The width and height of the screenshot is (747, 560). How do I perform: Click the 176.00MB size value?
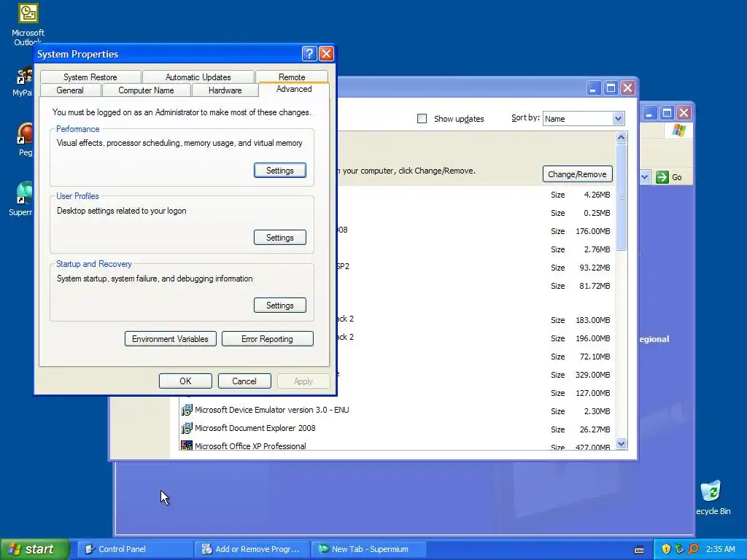(x=592, y=231)
